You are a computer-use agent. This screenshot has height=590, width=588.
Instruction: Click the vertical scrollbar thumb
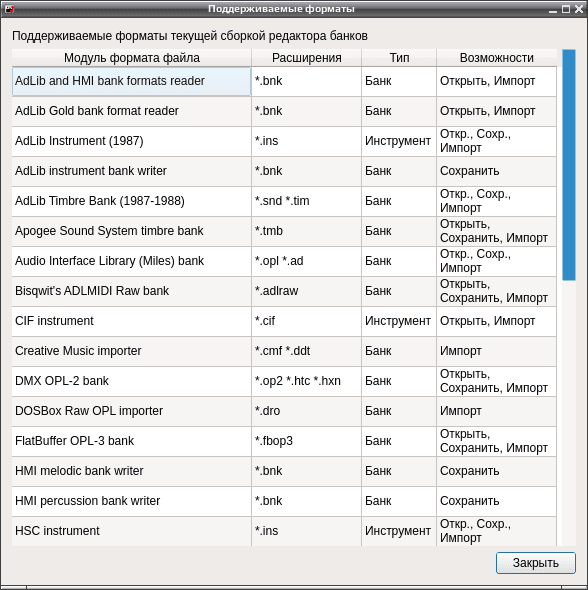(569, 165)
